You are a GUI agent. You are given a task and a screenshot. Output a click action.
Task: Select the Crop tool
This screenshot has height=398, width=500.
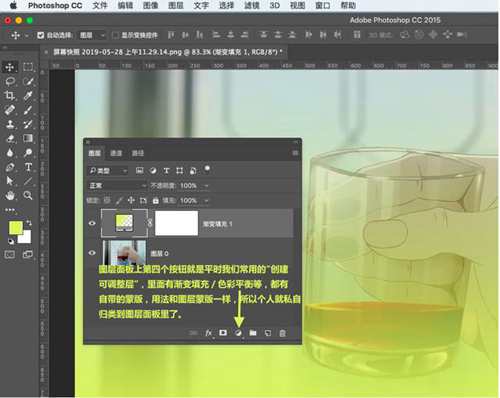(10, 96)
